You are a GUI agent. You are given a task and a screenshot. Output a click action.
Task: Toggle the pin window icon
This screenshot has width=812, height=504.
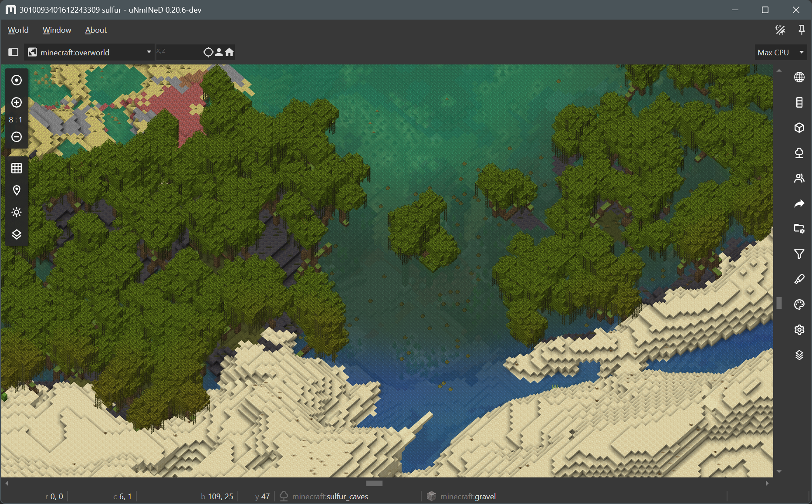(801, 30)
